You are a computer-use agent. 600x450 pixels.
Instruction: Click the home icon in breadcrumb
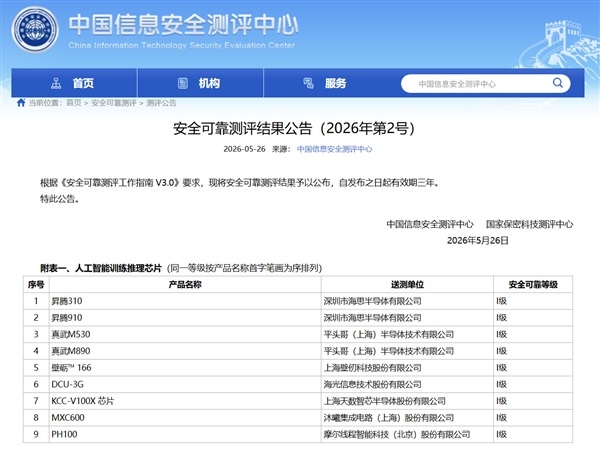click(21, 103)
